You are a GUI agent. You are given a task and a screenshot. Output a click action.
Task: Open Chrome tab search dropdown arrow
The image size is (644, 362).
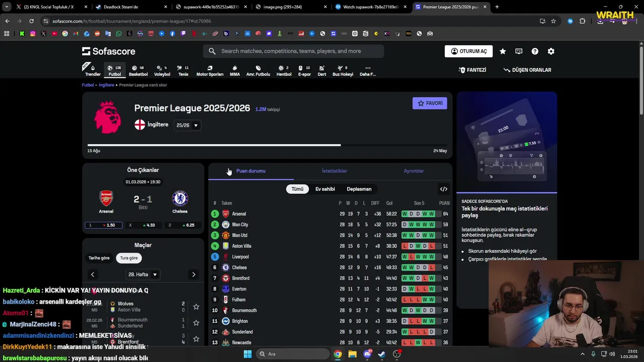7,7
